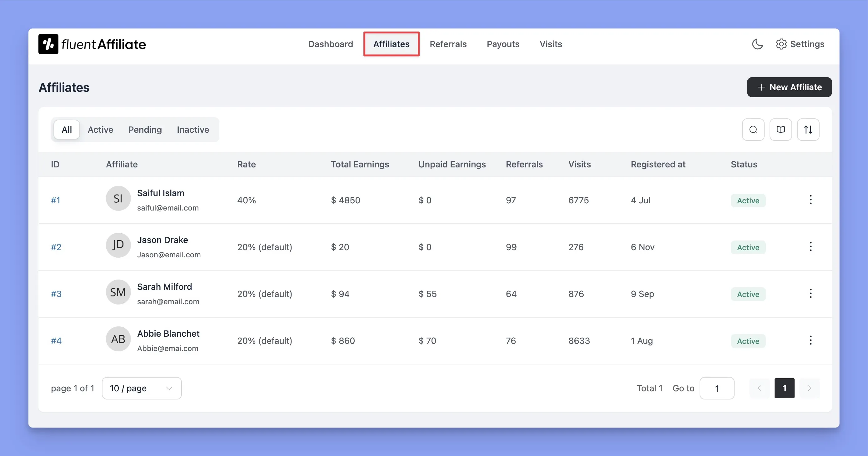Viewport: 868px width, 456px height.
Task: Click the fluentAffiliate logo
Action: click(92, 44)
